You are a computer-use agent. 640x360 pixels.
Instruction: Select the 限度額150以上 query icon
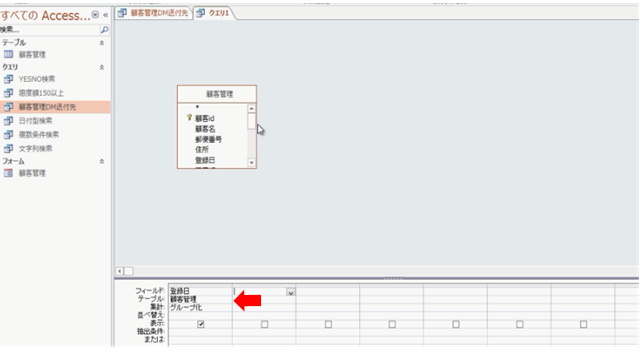(8, 93)
